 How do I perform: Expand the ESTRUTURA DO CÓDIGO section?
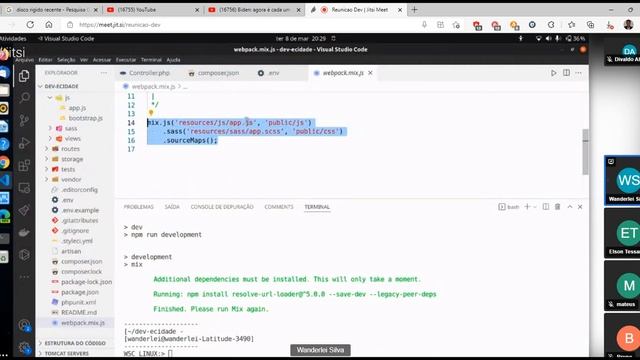tap(75, 343)
